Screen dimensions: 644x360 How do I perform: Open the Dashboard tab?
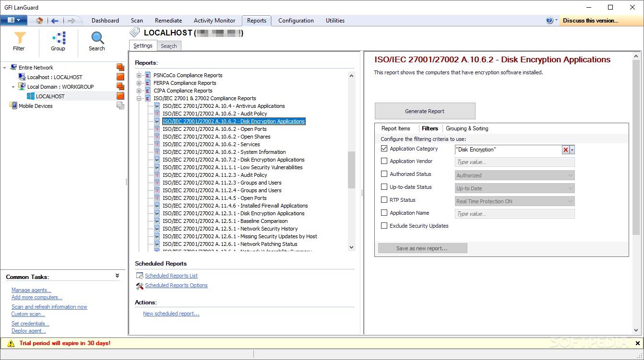[105, 21]
